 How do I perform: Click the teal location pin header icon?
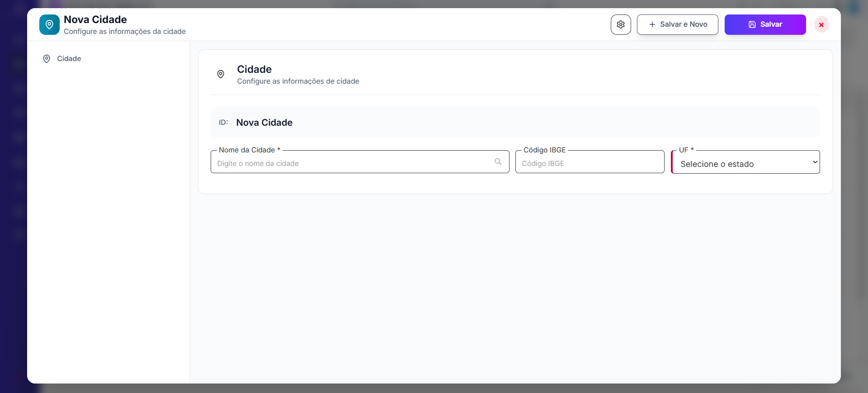(49, 25)
